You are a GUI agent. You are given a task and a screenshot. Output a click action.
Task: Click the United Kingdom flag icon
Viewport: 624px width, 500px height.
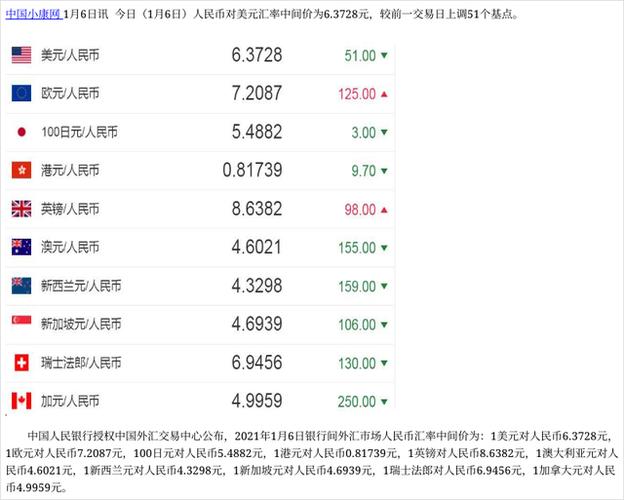click(x=21, y=209)
